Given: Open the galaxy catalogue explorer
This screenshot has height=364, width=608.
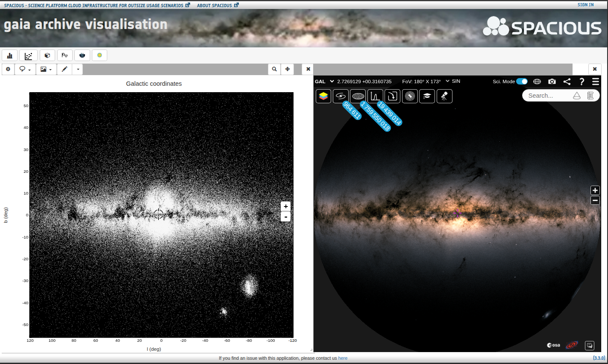Looking at the screenshot, I should [x=341, y=96].
